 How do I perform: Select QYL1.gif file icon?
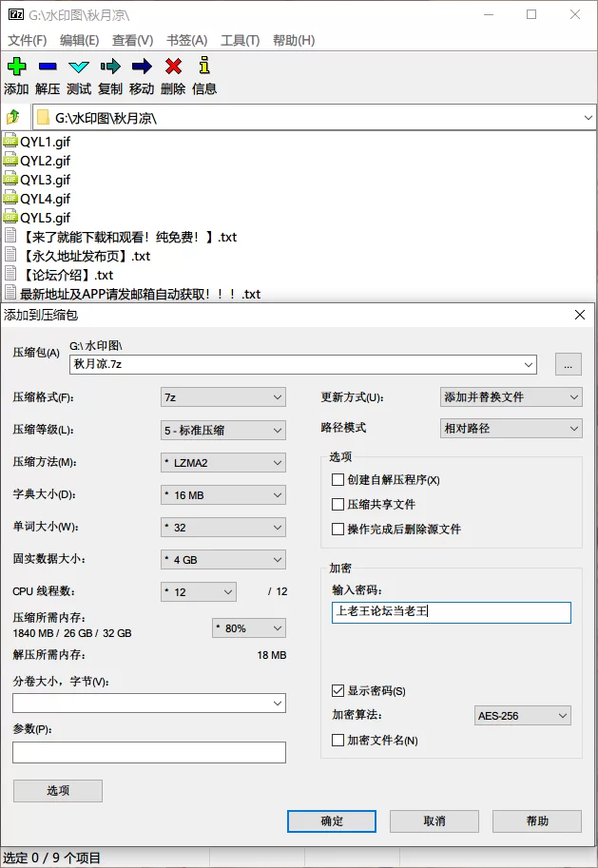pyautogui.click(x=10, y=141)
